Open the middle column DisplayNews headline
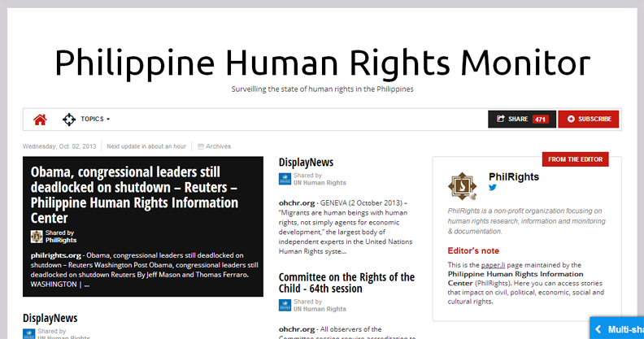644x339 pixels. [x=306, y=163]
